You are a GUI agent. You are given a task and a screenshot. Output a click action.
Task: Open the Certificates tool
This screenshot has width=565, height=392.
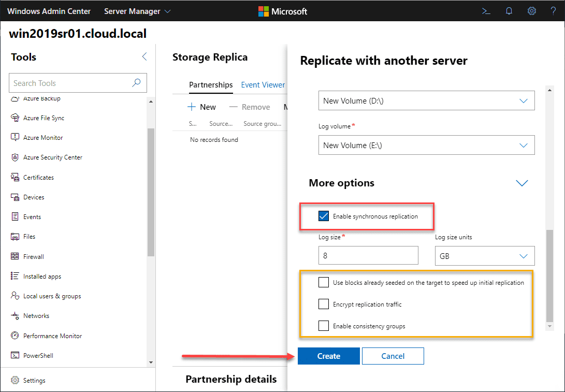coord(38,177)
